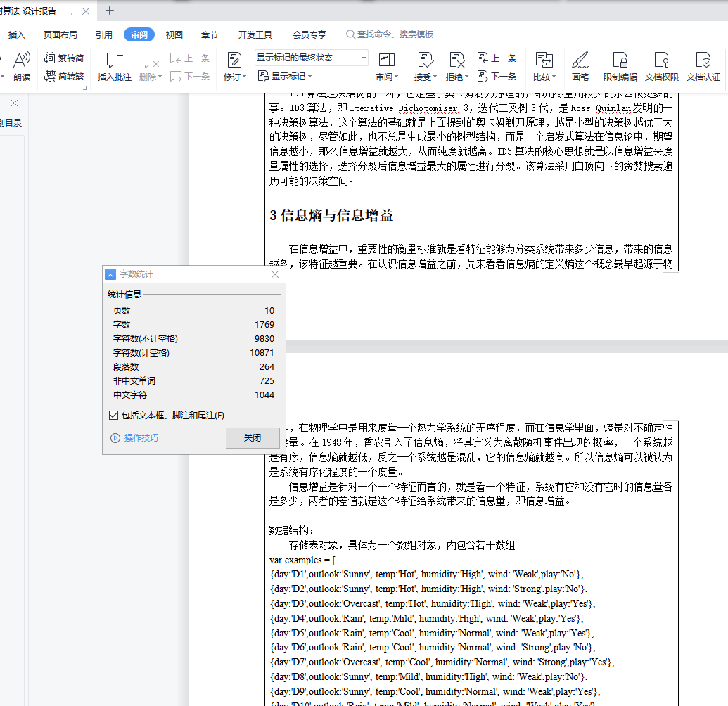Click the 删除 comment icon

click(x=151, y=60)
